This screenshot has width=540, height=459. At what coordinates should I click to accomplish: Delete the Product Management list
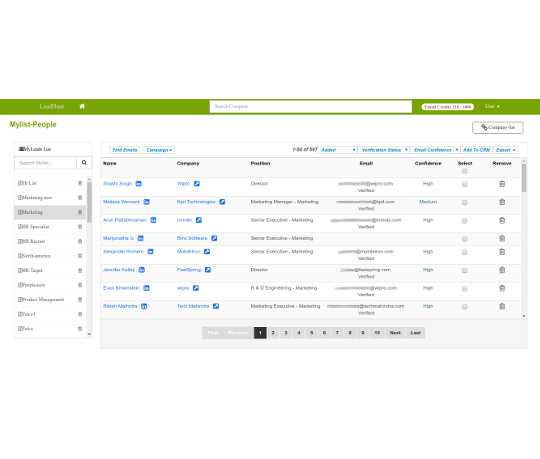click(80, 300)
